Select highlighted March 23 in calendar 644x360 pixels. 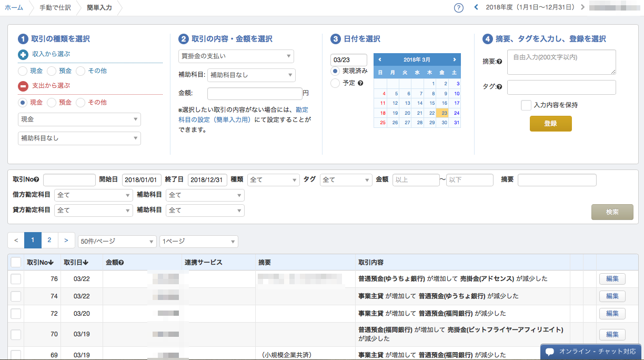(x=443, y=113)
